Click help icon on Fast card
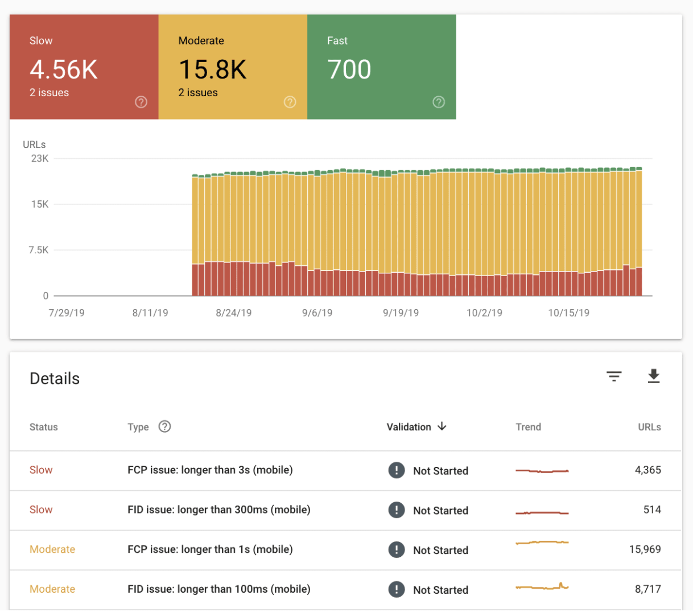 [x=439, y=102]
